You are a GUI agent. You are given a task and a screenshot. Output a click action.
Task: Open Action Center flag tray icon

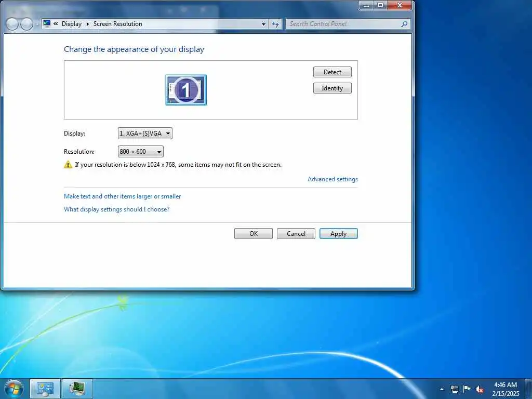point(467,389)
